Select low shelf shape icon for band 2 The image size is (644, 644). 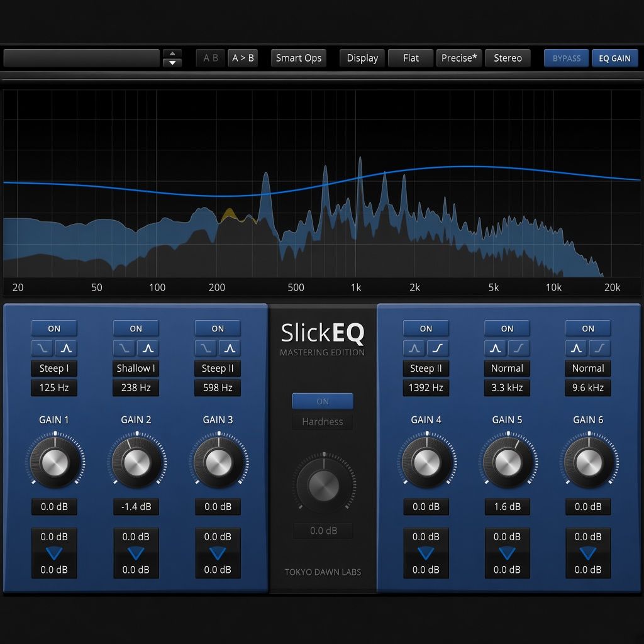pos(124,348)
